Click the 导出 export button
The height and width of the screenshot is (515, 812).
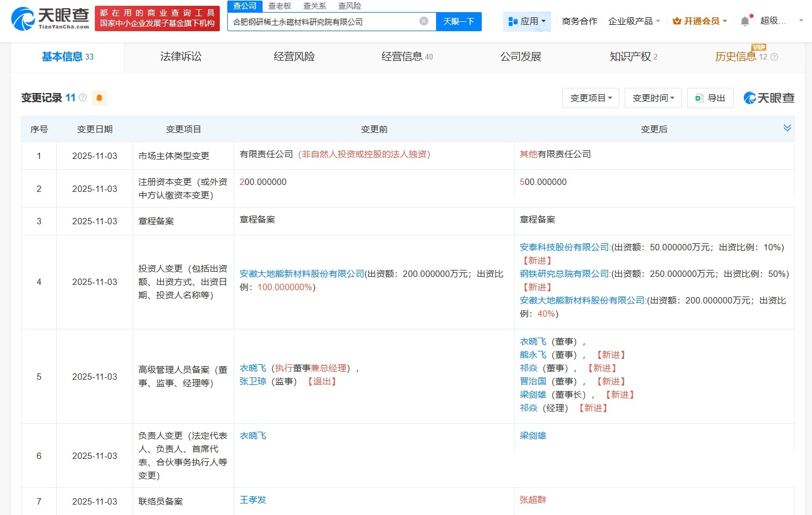[x=710, y=98]
